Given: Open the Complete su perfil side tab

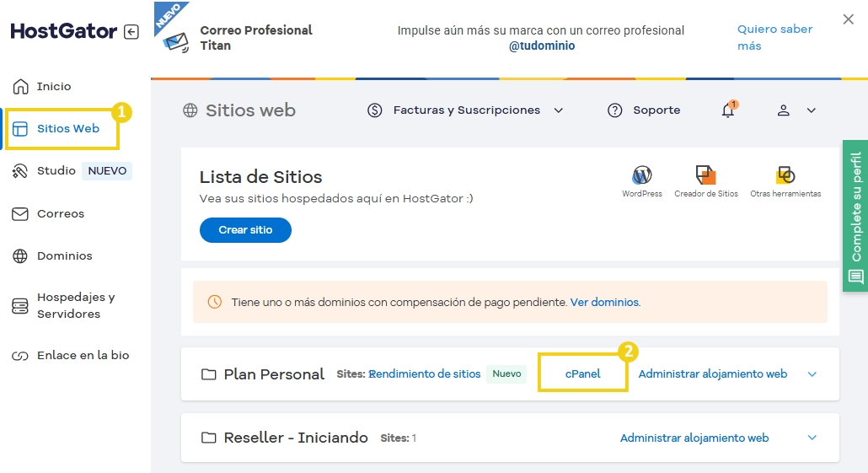Looking at the screenshot, I should click(855, 216).
